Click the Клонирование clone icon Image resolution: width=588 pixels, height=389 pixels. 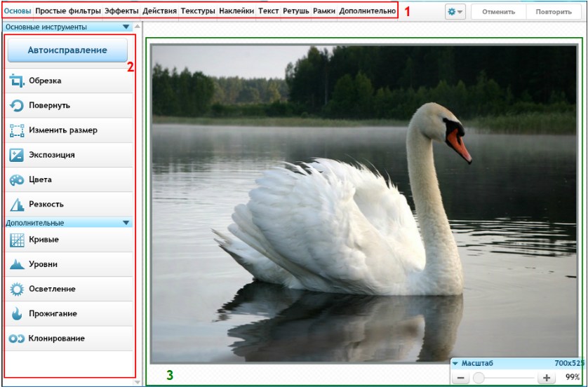click(17, 339)
